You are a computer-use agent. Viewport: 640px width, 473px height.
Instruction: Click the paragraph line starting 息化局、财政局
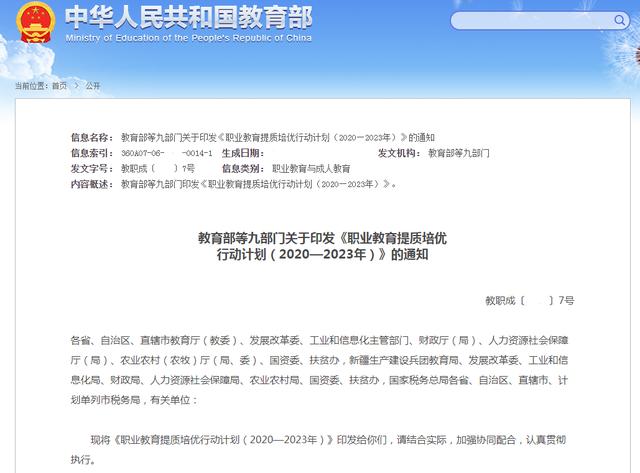tap(320, 380)
